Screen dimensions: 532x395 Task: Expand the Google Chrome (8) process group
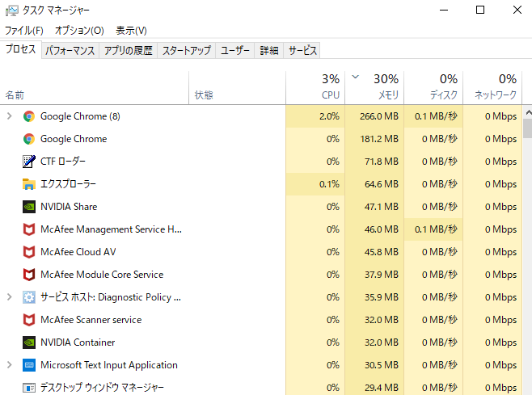10,116
